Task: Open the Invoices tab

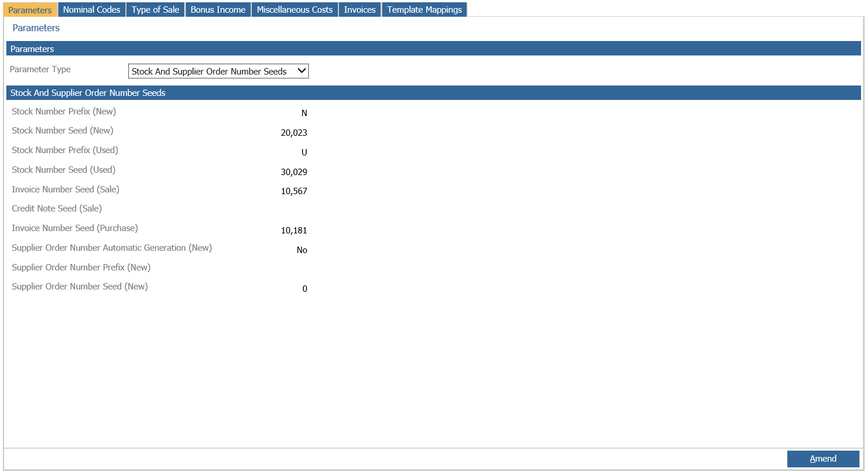Action: tap(359, 10)
